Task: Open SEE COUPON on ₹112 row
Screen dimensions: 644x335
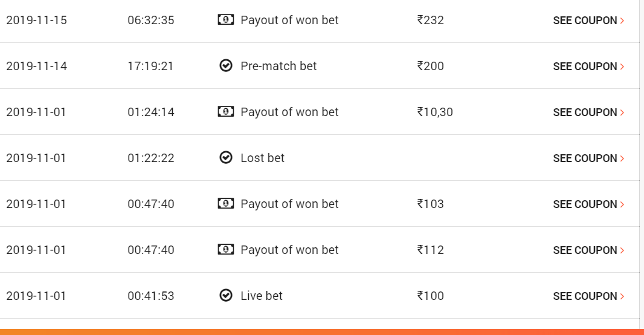Action: [588, 251]
